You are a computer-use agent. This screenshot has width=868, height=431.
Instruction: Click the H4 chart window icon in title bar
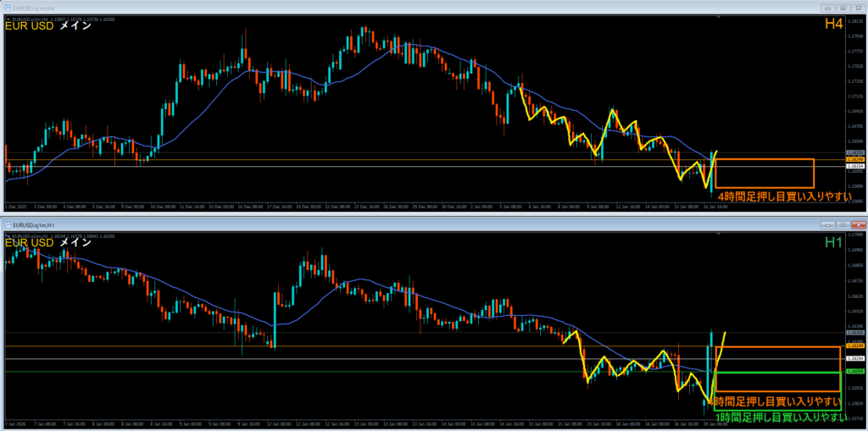(x=8, y=8)
